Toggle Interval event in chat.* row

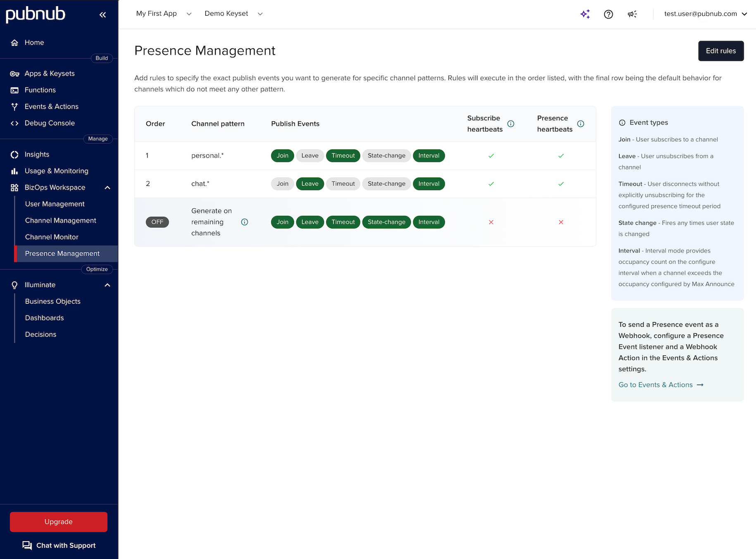pos(429,184)
